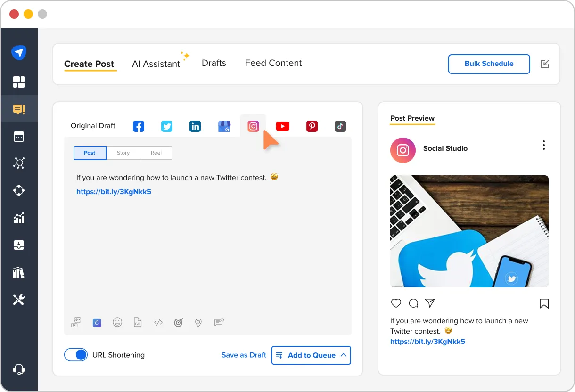
Task: Add a location to the post
Action: [198, 322]
